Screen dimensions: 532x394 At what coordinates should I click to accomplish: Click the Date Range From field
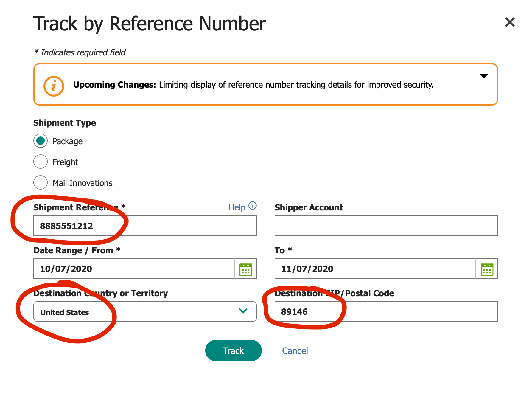click(x=134, y=269)
